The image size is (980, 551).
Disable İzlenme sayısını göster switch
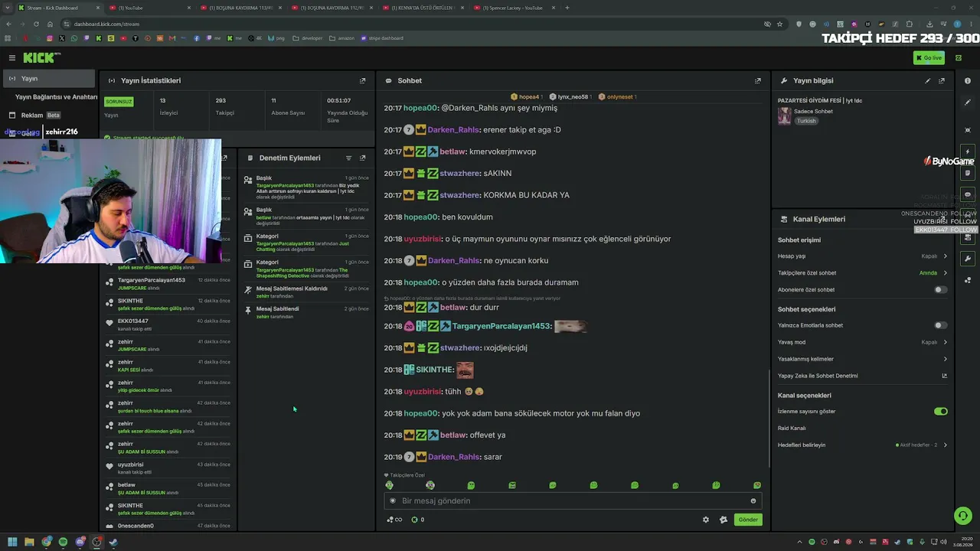pyautogui.click(x=941, y=411)
